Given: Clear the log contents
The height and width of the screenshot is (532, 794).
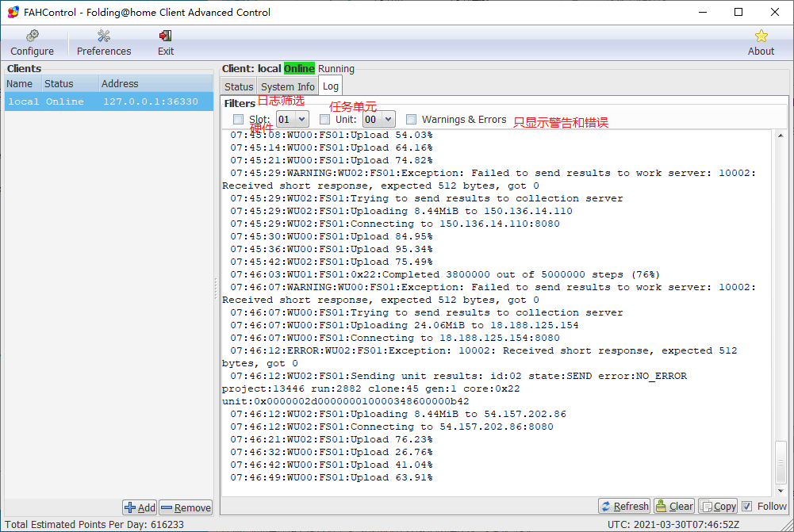Looking at the screenshot, I should 674,506.
